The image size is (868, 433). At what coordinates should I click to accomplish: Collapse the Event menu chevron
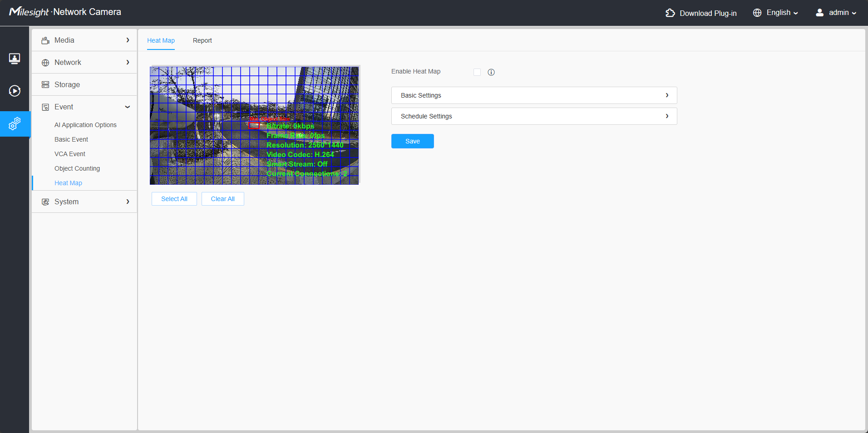128,107
